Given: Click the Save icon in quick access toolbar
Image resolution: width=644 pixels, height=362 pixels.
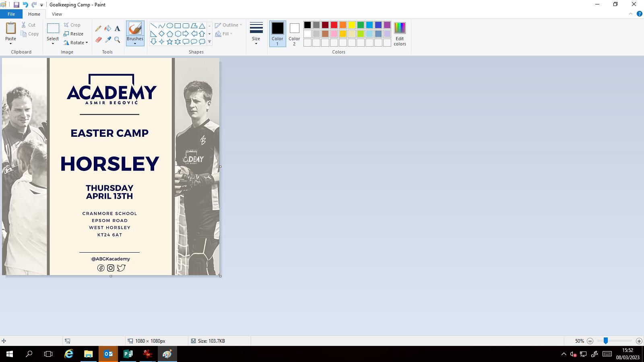Looking at the screenshot, I should (17, 5).
